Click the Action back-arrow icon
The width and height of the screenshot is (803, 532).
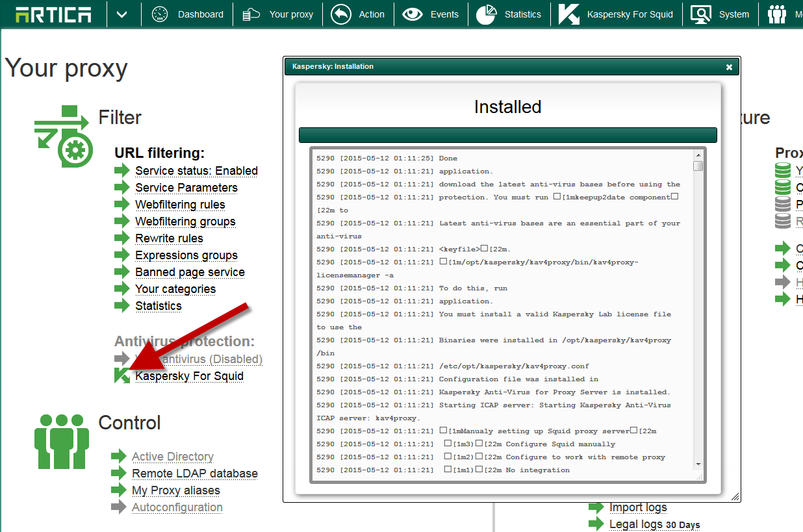point(340,14)
